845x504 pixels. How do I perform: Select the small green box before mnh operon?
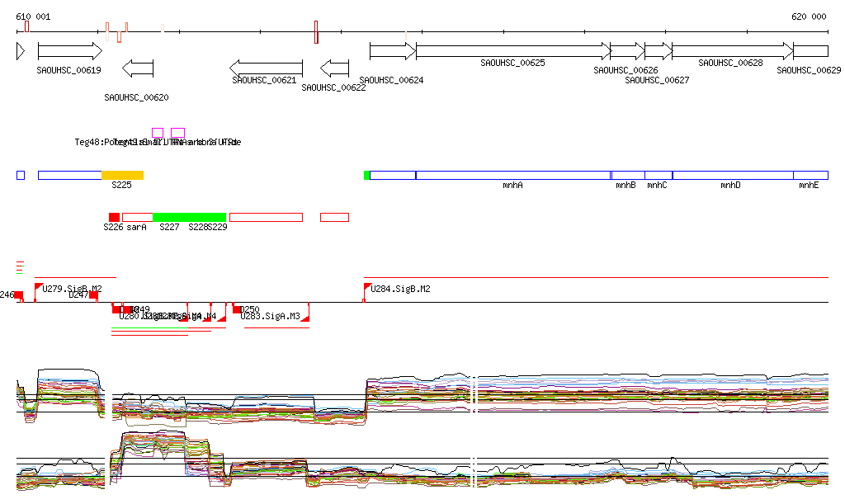click(367, 175)
